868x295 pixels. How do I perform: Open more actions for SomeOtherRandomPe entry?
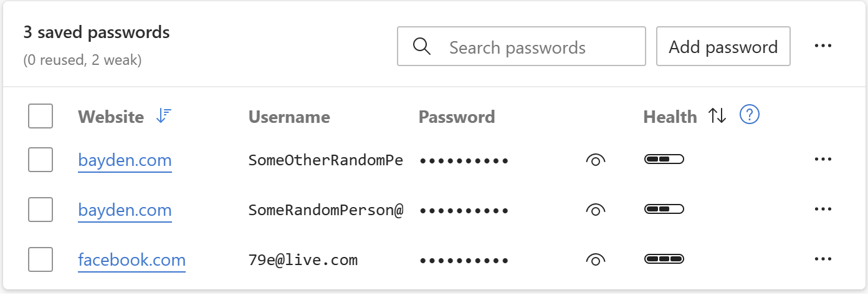[x=823, y=160]
